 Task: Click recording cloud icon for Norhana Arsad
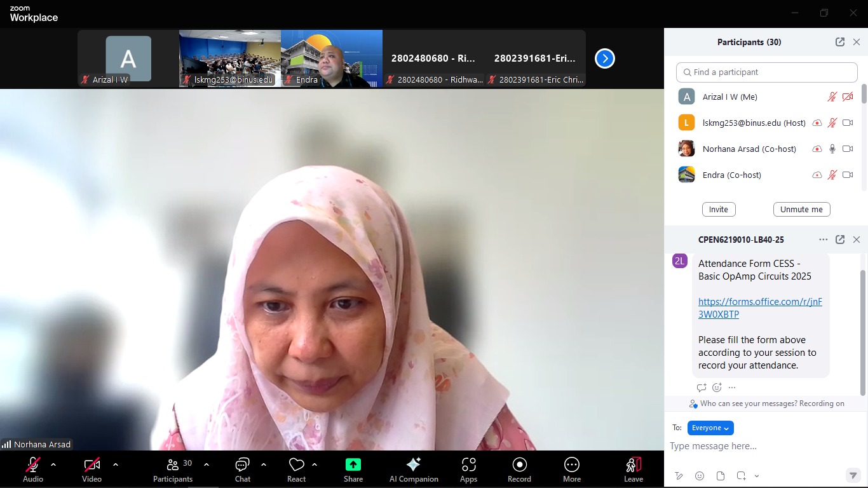(x=817, y=149)
